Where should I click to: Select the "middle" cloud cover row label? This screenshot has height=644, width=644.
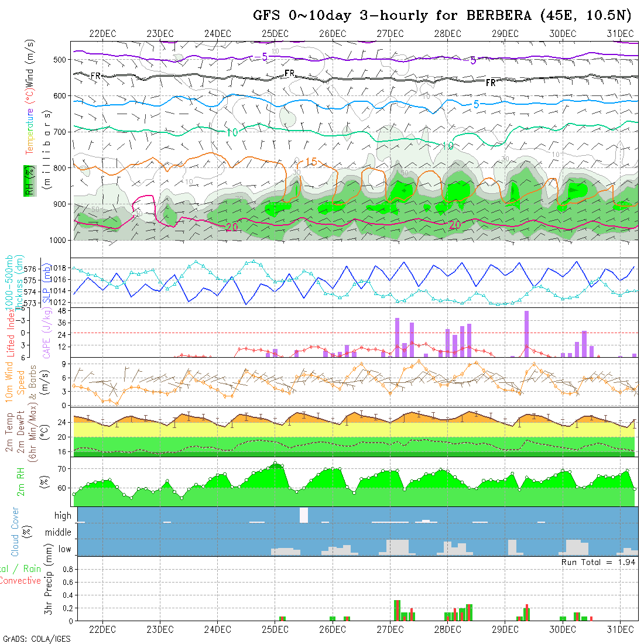click(59, 533)
